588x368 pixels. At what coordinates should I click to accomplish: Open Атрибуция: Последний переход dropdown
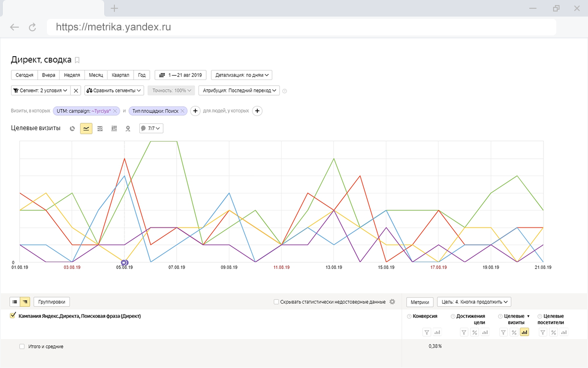point(239,91)
